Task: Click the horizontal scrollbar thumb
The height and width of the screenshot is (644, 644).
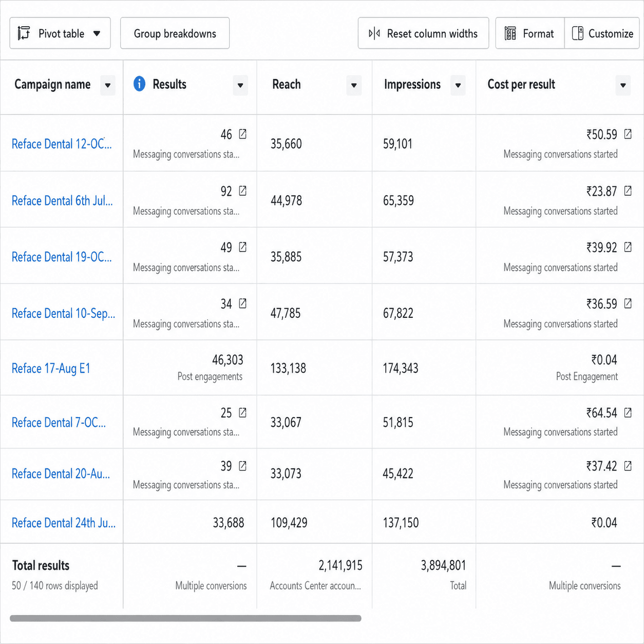Action: click(185, 618)
